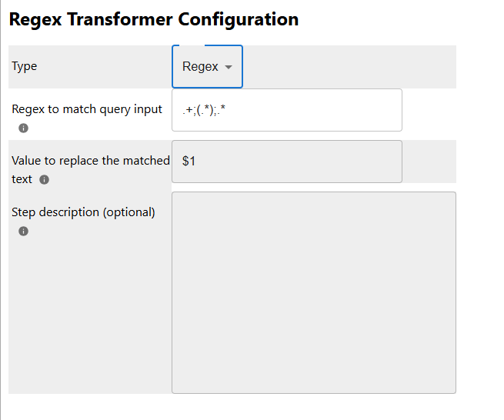Click the small arrow in the Type selector

coord(229,68)
